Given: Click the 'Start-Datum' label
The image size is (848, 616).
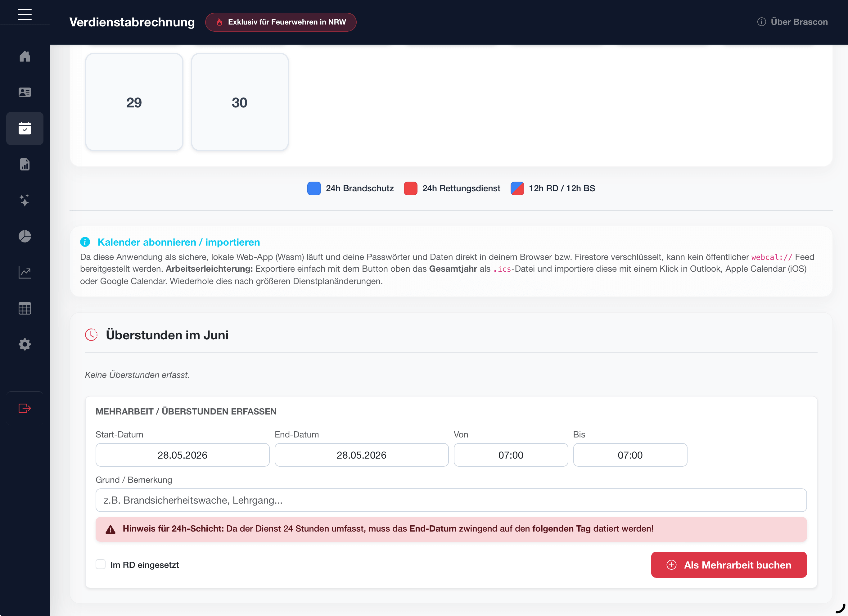Looking at the screenshot, I should tap(119, 434).
